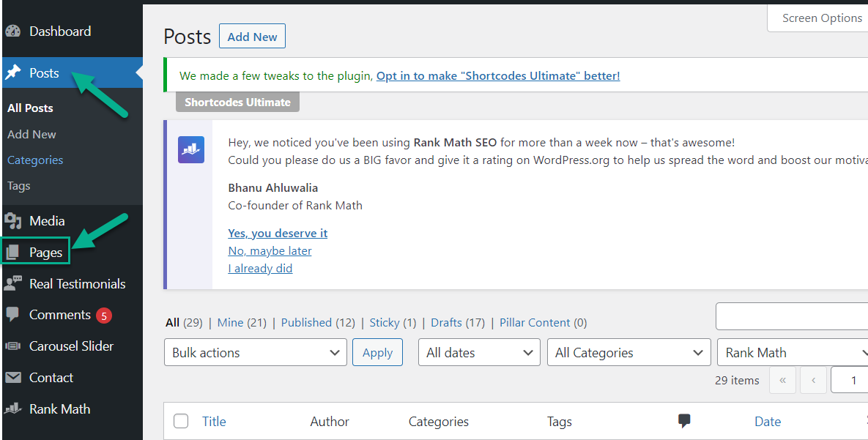Open the All Categories dropdown
This screenshot has width=868, height=440.
point(629,353)
